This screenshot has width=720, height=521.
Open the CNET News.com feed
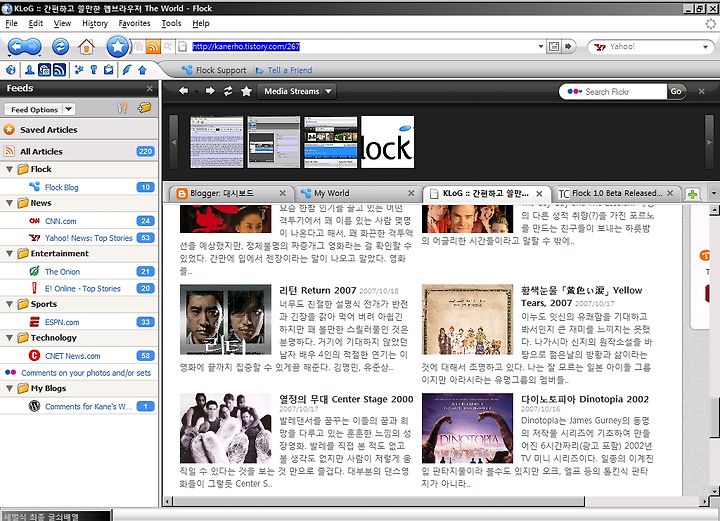(79, 356)
